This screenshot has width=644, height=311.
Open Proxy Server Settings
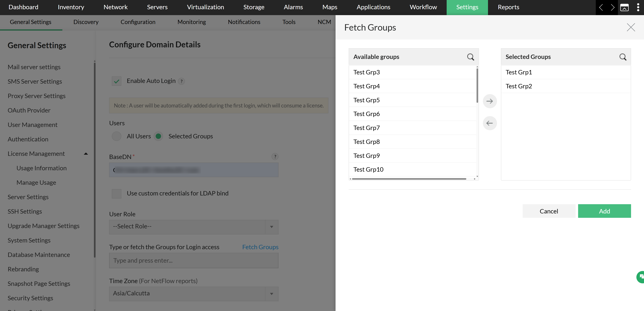[36, 96]
